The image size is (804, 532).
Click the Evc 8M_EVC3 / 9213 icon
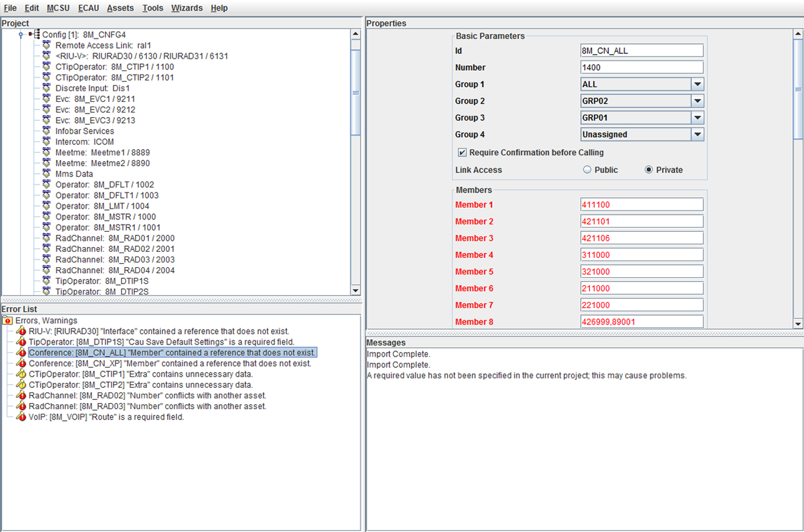pos(46,120)
